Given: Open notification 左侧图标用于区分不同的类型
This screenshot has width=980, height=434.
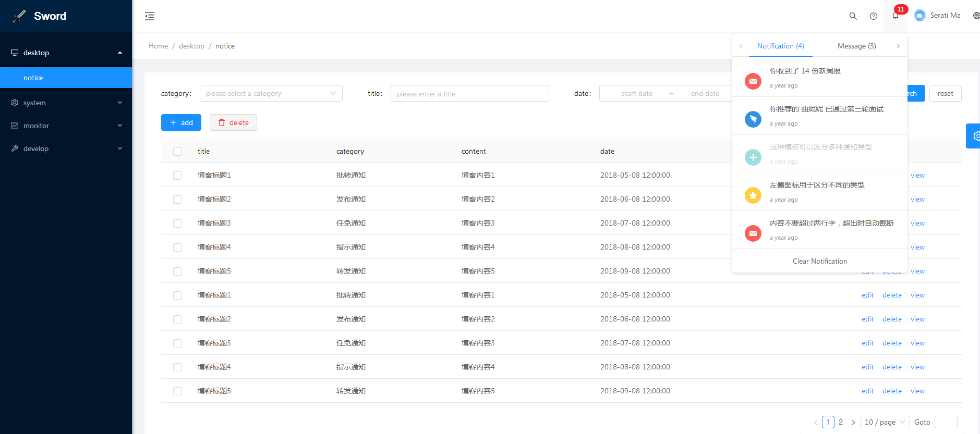Looking at the screenshot, I should (x=820, y=192).
